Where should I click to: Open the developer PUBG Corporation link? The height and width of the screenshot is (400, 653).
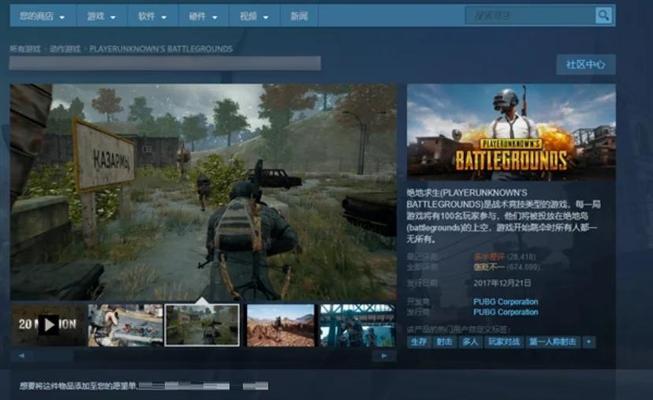[506, 301]
